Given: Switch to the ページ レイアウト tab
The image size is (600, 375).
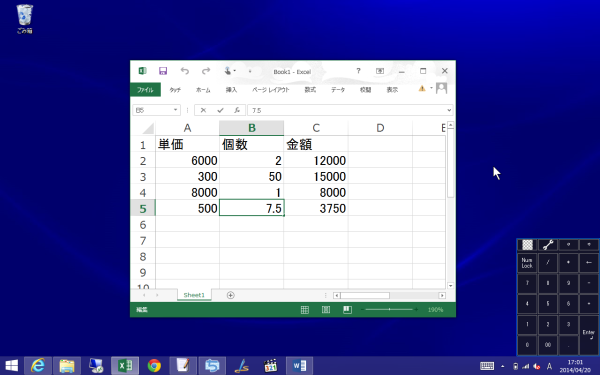Looking at the screenshot, I should click(x=271, y=90).
